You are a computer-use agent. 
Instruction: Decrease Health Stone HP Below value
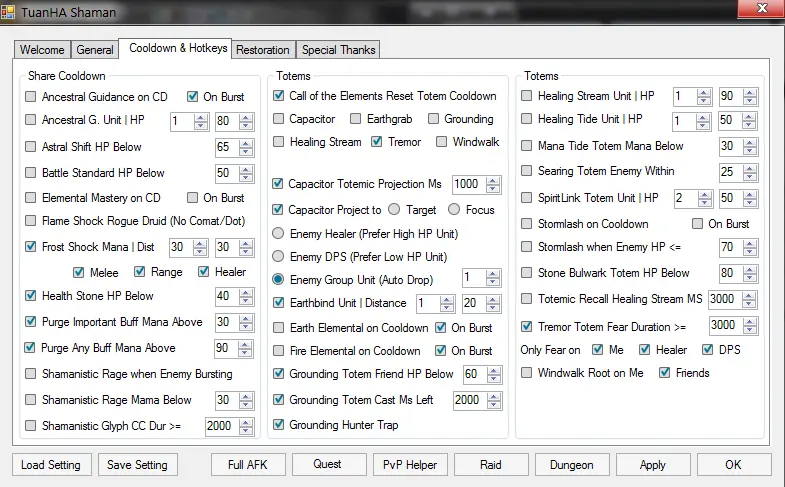tap(251, 300)
